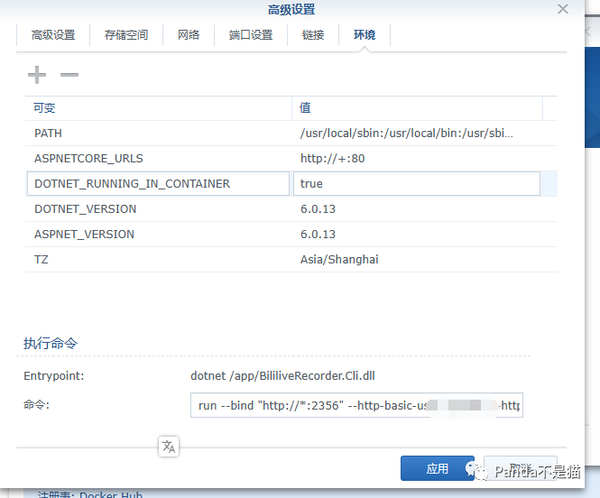Image resolution: width=600 pixels, height=498 pixels.
Task: Click the PATH value /usr/local/sbin cell
Action: [x=407, y=133]
